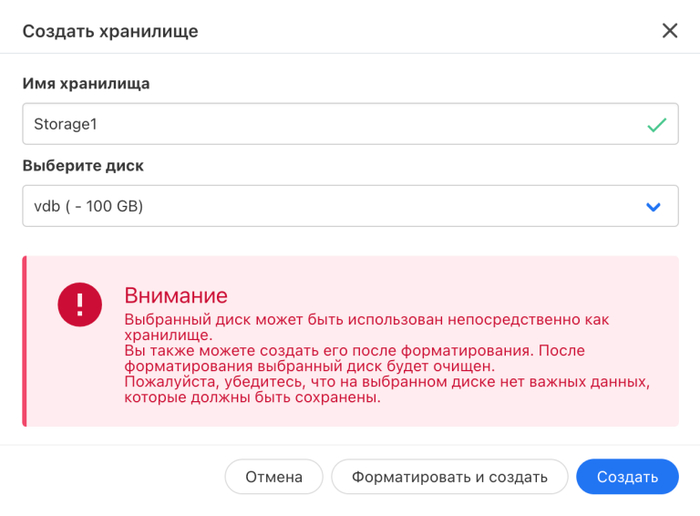Screen dimensions: 700x516
Task: Close the Создать хранилище dialog
Action: [x=670, y=31]
